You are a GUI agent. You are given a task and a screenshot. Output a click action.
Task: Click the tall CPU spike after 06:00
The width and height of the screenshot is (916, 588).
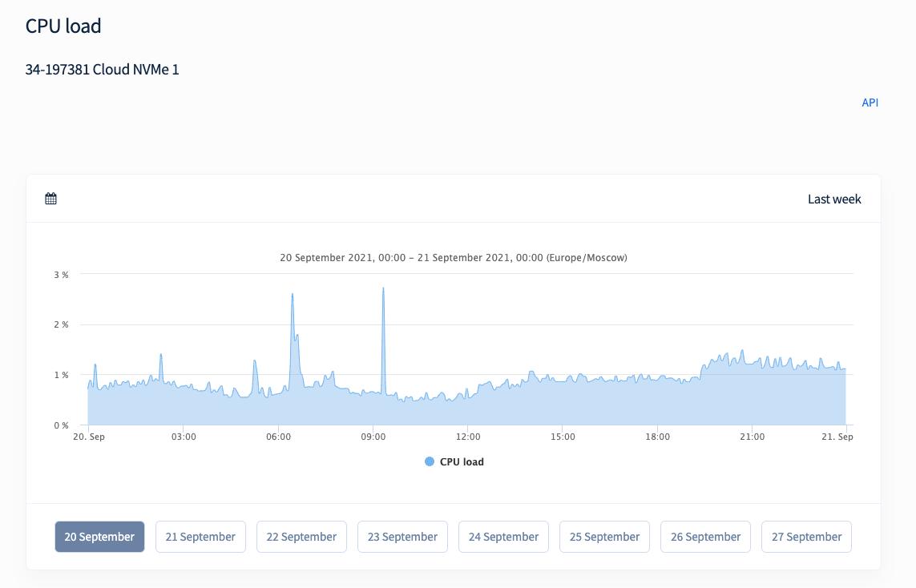[292, 295]
